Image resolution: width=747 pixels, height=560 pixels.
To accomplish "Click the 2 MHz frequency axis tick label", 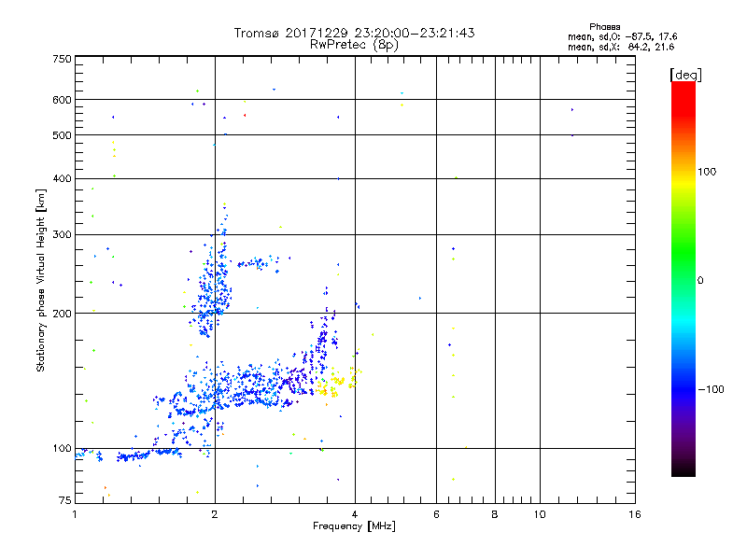I will [x=215, y=514].
